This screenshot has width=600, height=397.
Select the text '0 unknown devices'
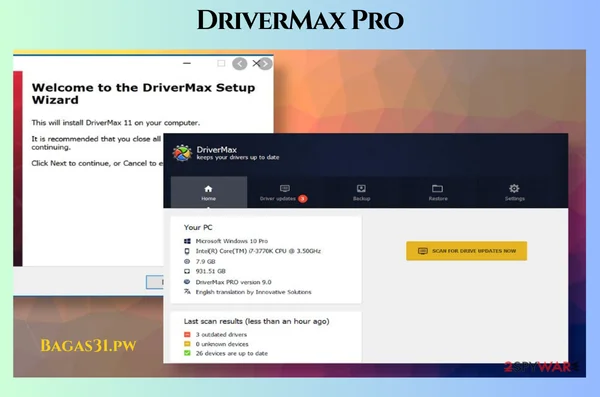[222, 344]
